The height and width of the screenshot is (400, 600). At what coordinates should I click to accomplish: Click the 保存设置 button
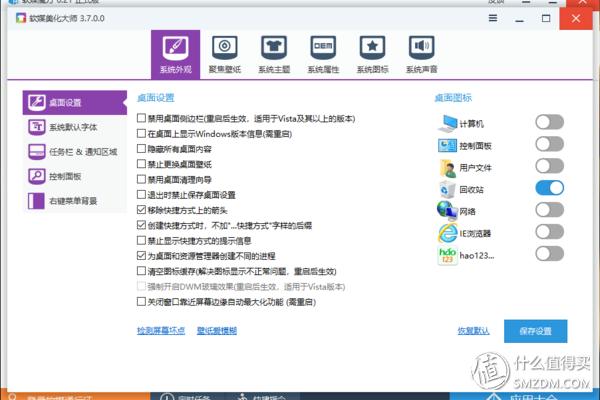(x=535, y=330)
